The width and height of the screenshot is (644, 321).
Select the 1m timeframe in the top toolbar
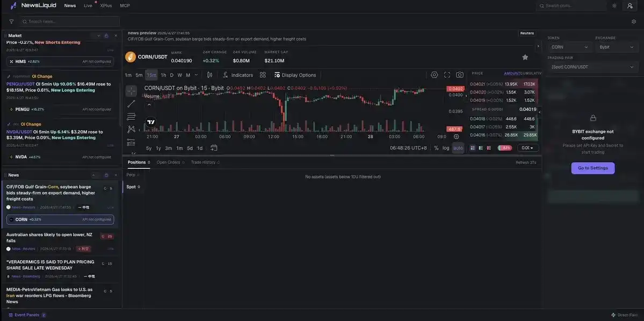pos(128,75)
